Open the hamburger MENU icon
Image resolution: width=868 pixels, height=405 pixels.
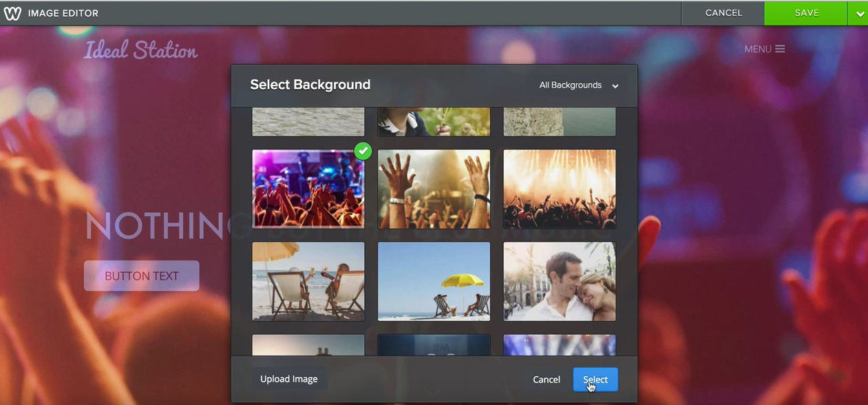click(780, 49)
